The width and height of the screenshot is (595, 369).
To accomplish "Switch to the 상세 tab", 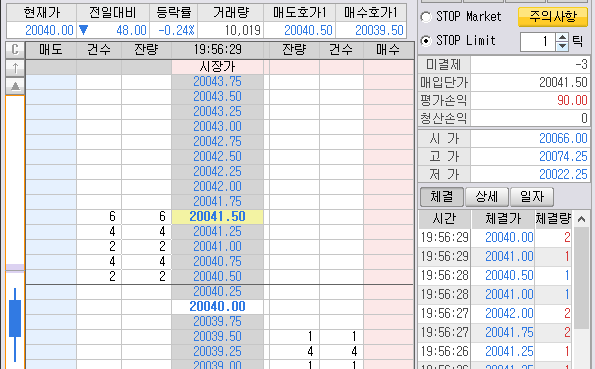I will [487, 197].
